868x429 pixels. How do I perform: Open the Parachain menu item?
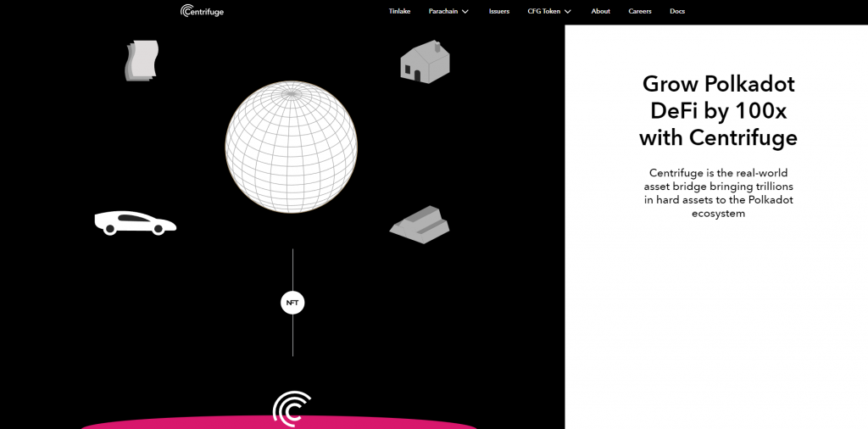pos(442,11)
